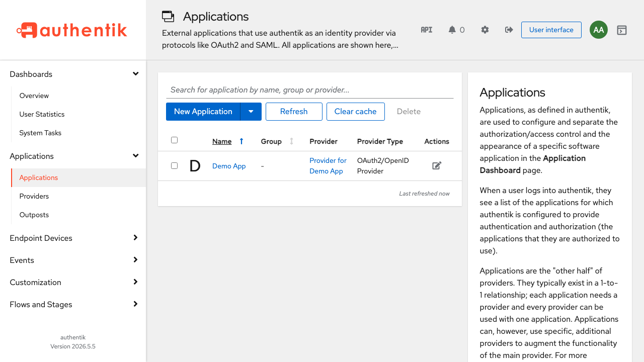The width and height of the screenshot is (644, 362).
Task: Click the edit icon for Demo App
Action: click(x=437, y=165)
